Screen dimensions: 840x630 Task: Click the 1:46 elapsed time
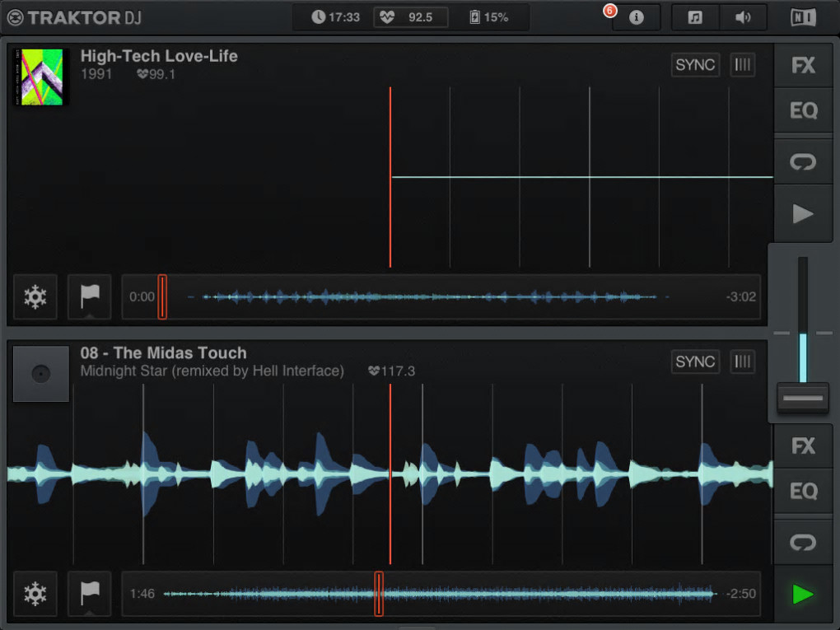click(x=142, y=594)
